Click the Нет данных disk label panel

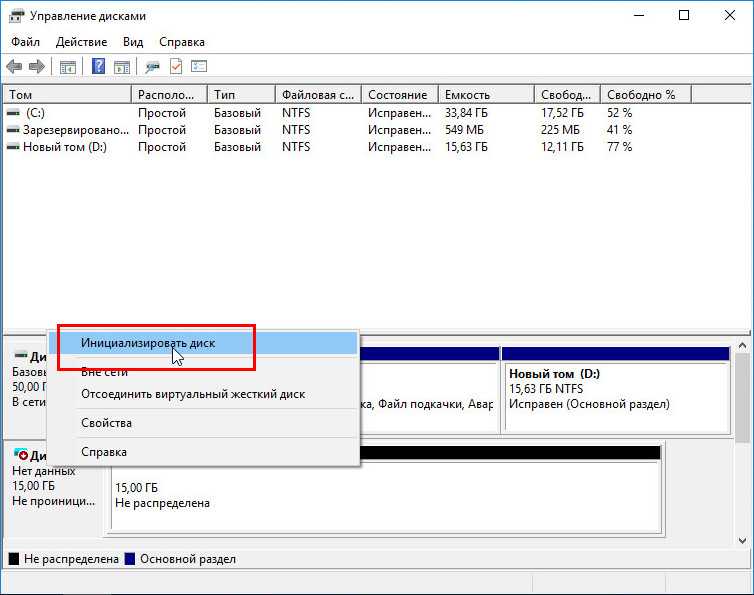(53, 488)
